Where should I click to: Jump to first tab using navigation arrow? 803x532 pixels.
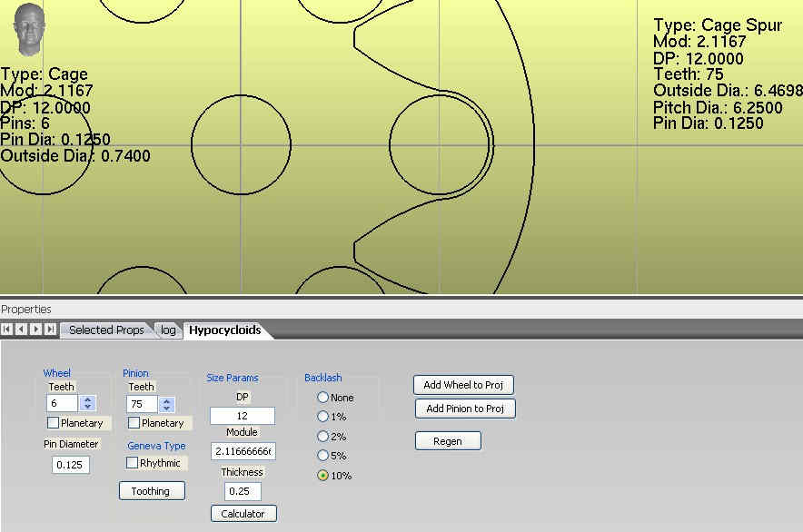tap(6, 330)
